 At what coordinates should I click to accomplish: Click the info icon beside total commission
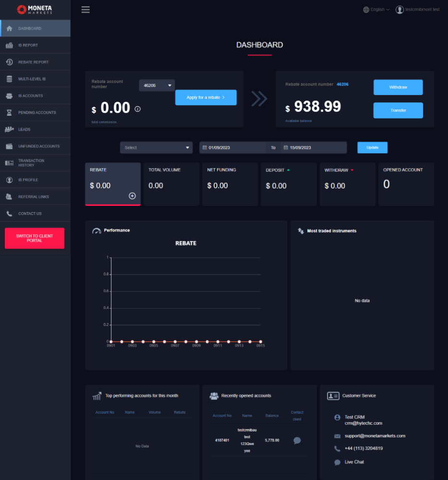pos(138,109)
